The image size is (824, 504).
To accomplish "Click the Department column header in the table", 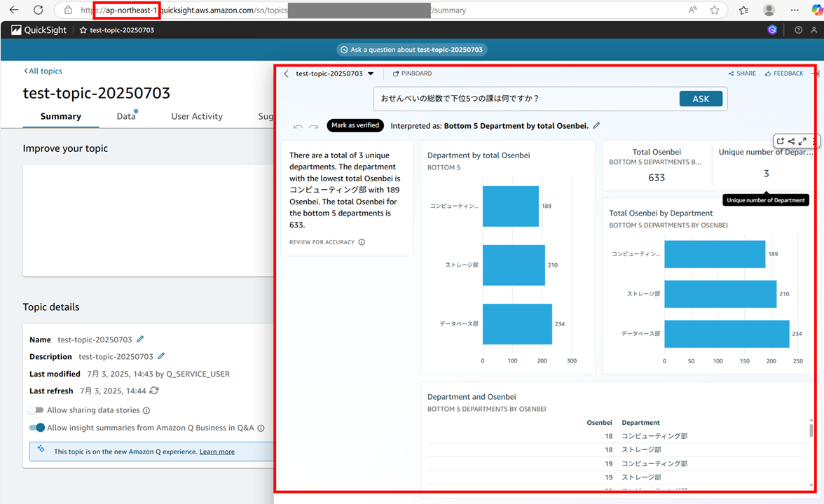I will [x=640, y=423].
